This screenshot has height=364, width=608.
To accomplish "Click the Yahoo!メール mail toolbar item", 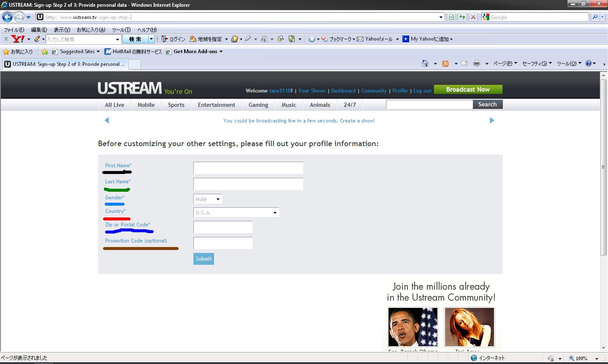I will pos(375,39).
